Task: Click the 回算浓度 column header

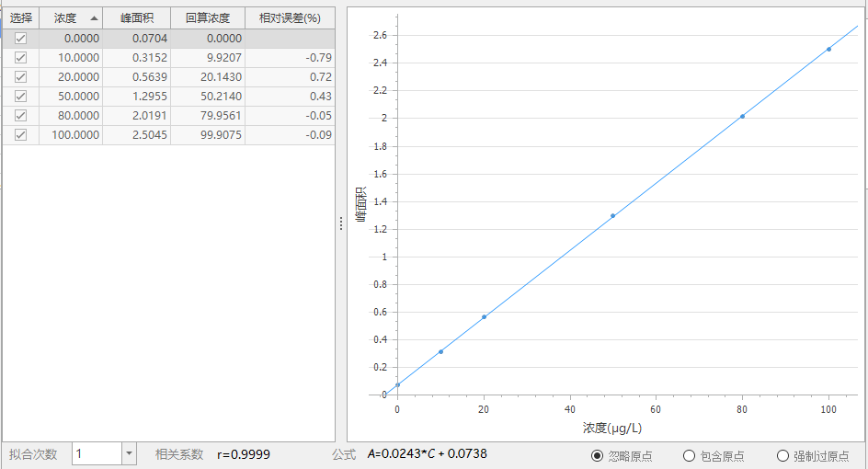Action: [207, 18]
